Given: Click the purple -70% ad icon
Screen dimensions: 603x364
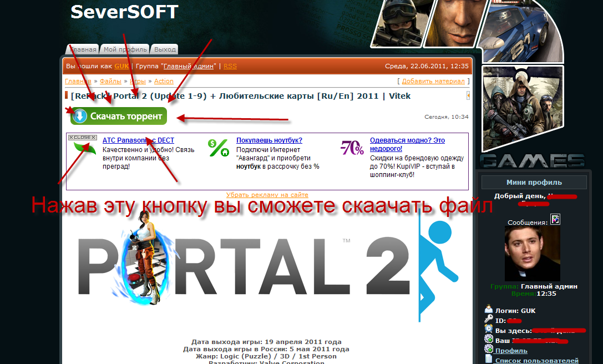Looking at the screenshot, I should tap(352, 148).
